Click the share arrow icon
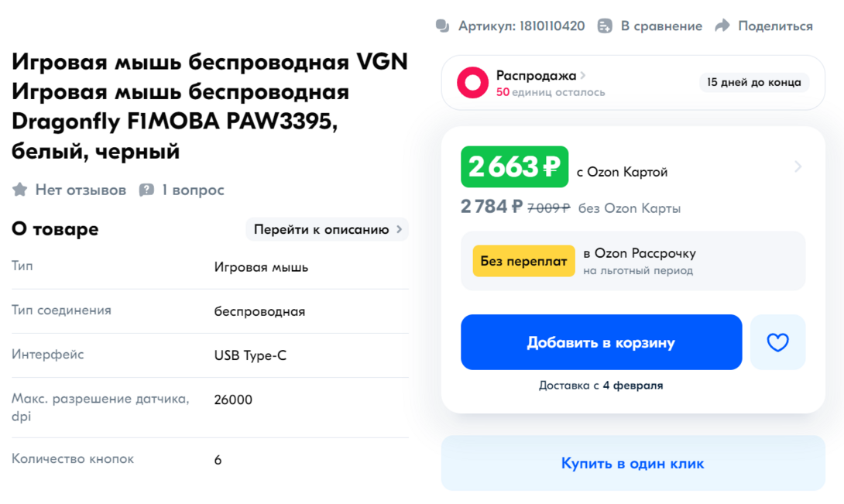 722,26
